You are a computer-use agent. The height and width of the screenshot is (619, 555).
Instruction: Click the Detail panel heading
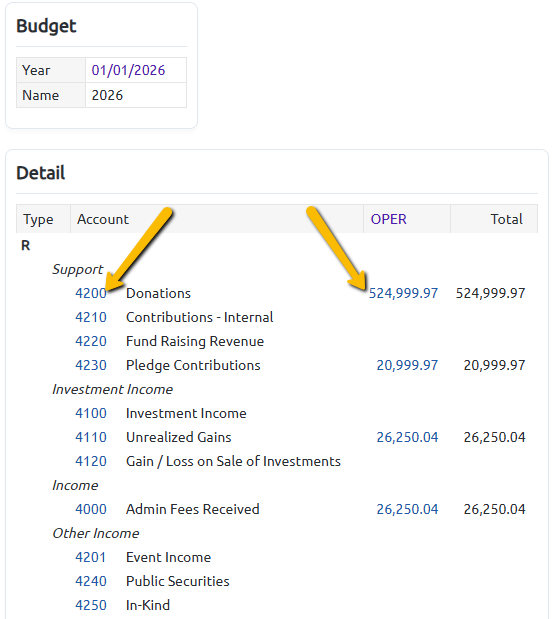41,173
